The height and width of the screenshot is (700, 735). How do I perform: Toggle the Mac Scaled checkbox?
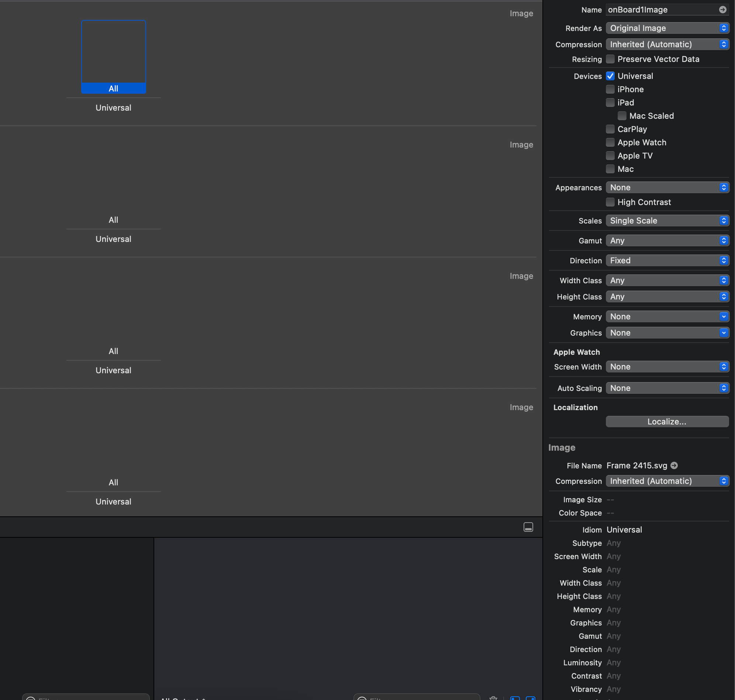click(x=621, y=116)
